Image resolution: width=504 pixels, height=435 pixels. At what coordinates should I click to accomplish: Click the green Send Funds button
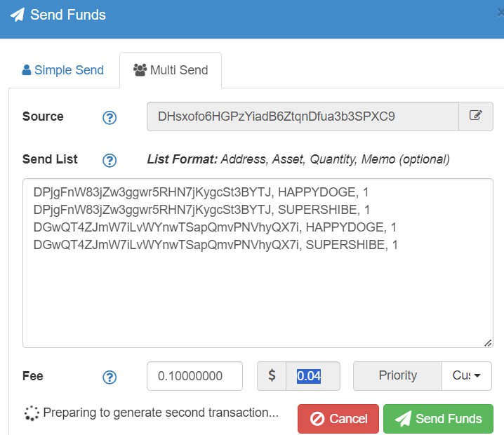[438, 419]
